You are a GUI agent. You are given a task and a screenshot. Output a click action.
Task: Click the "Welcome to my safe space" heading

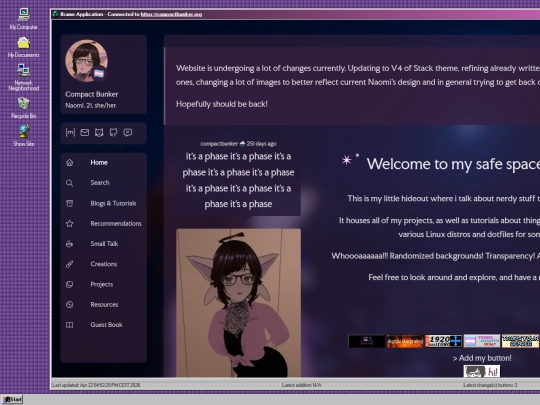pos(453,164)
